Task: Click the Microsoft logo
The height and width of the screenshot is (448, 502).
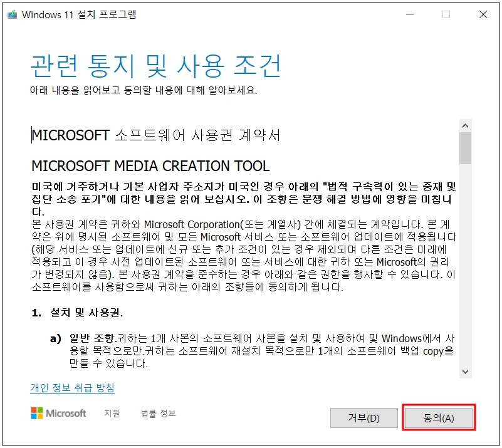Action: click(x=58, y=413)
